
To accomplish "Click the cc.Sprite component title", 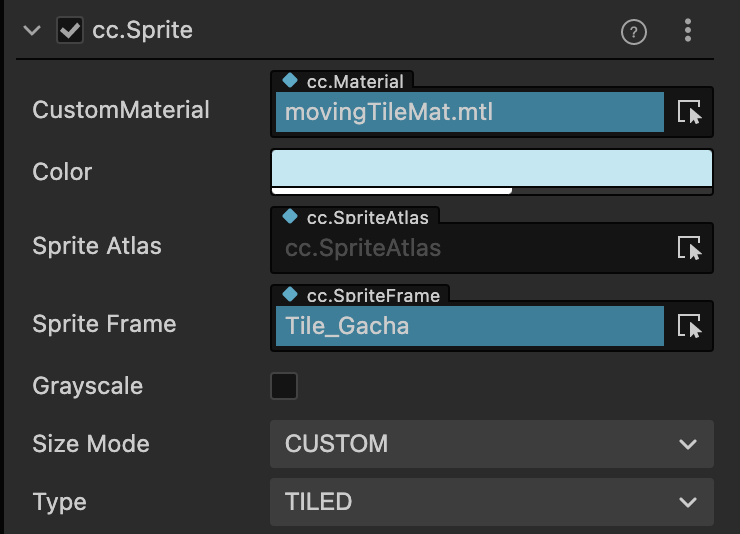I will (x=143, y=31).
